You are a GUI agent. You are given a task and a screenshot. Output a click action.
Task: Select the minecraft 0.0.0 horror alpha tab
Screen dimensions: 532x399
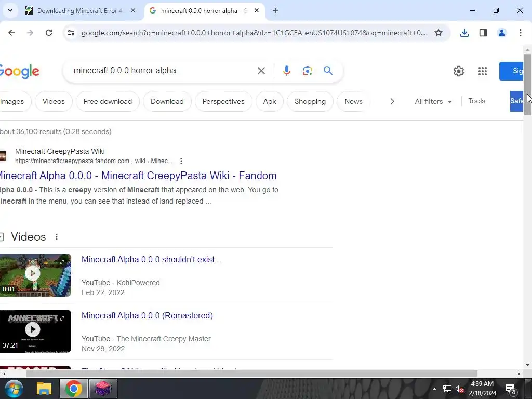pos(204,10)
